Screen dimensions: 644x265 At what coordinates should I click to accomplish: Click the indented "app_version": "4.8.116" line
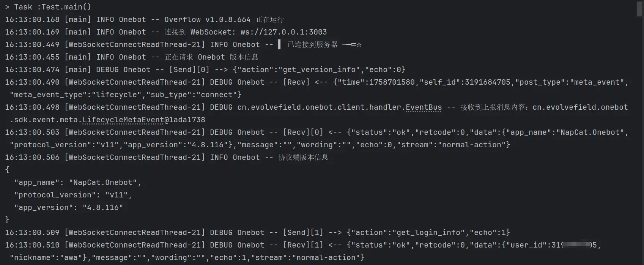click(x=68, y=208)
